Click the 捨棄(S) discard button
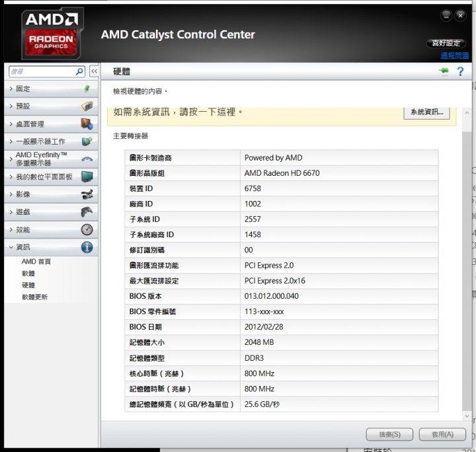 click(x=389, y=434)
